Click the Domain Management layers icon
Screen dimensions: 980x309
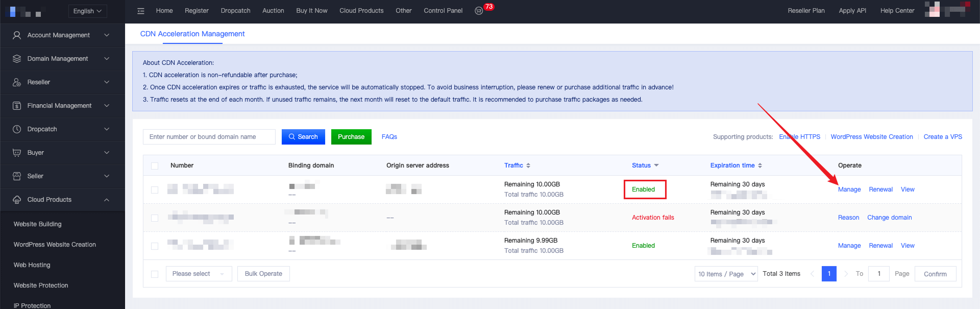coord(17,59)
